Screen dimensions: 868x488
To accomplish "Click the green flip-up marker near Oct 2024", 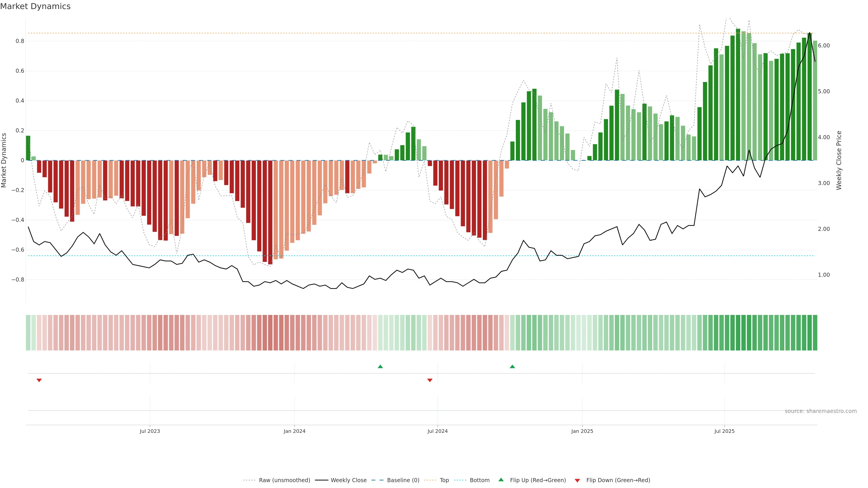I will pos(512,366).
